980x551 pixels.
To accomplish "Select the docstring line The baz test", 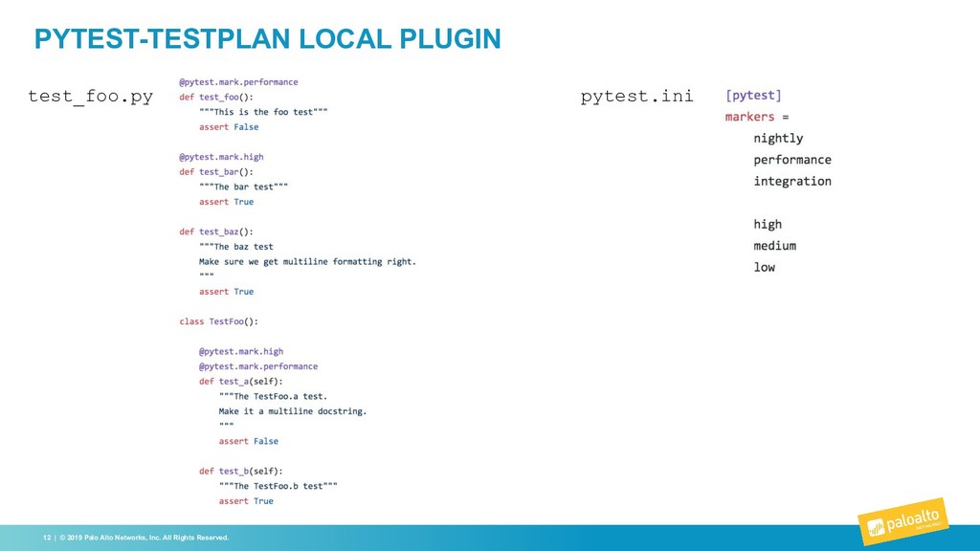I will pos(236,247).
